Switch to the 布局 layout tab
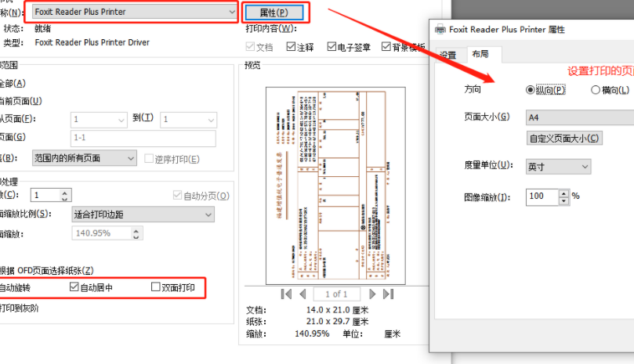 tap(478, 55)
